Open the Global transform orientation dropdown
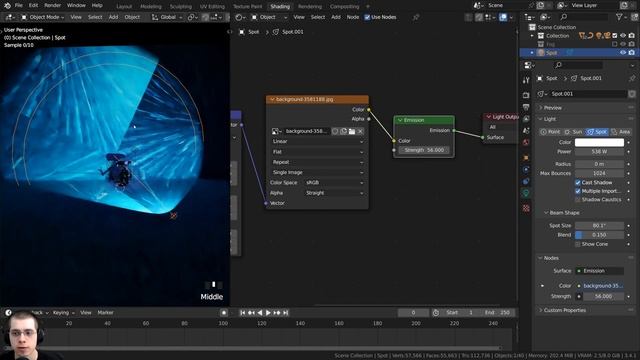Viewport: 640px width, 360px height. pos(167,17)
